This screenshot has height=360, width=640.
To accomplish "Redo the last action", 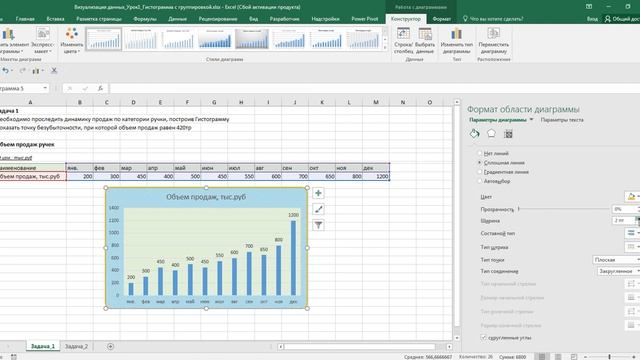I will point(22,71).
